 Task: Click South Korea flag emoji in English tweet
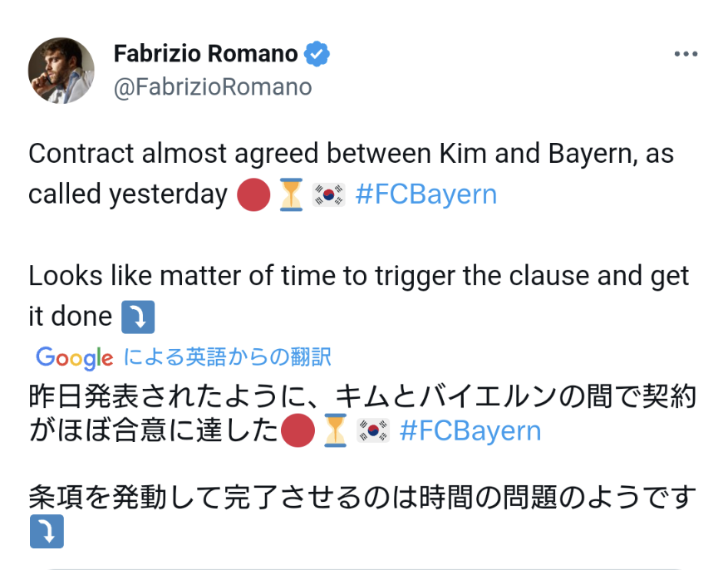(x=328, y=194)
